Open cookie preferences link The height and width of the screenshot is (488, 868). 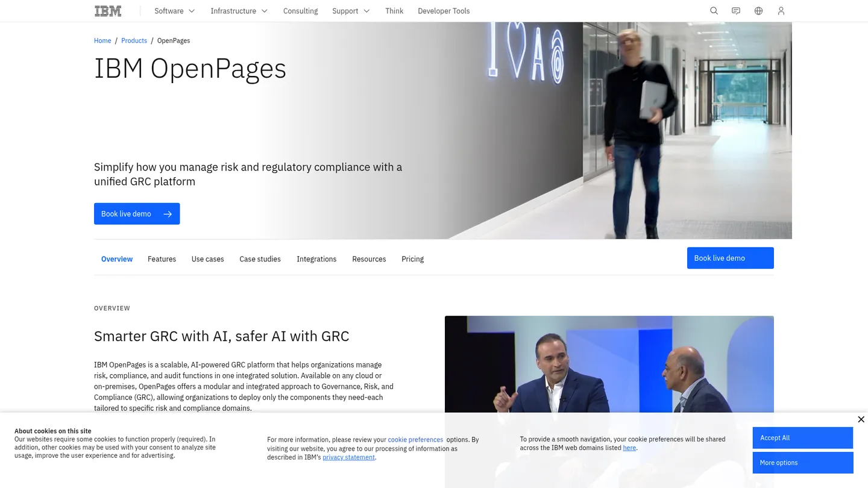(x=415, y=440)
